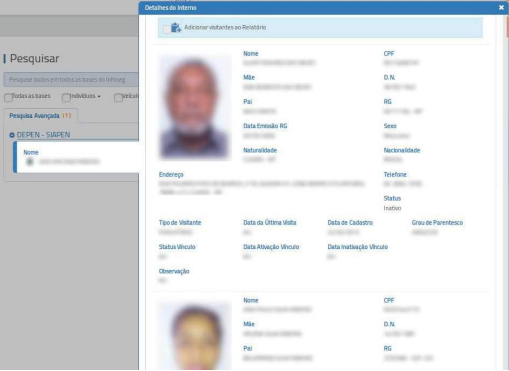Click the Data Emissão RG label

point(265,126)
